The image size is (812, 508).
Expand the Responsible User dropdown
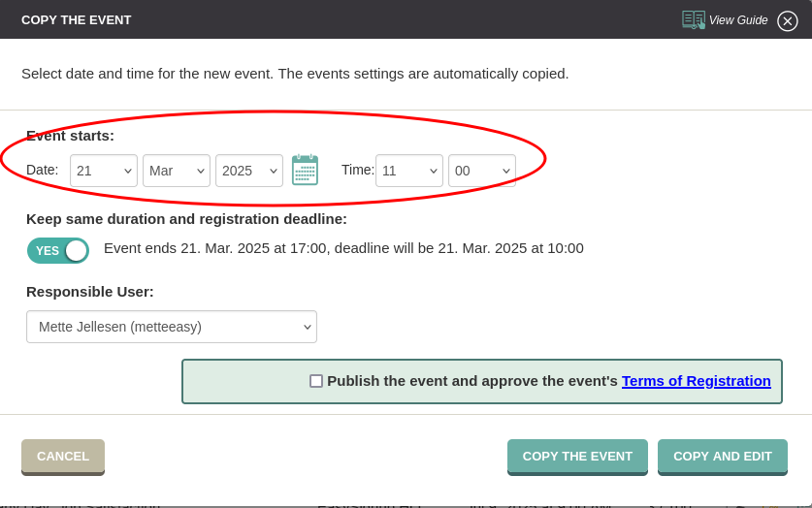[x=172, y=327]
